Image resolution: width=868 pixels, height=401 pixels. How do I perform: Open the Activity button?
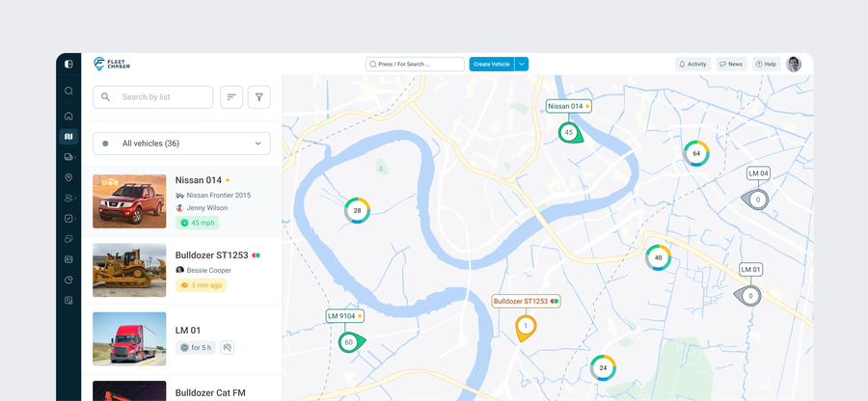point(692,65)
